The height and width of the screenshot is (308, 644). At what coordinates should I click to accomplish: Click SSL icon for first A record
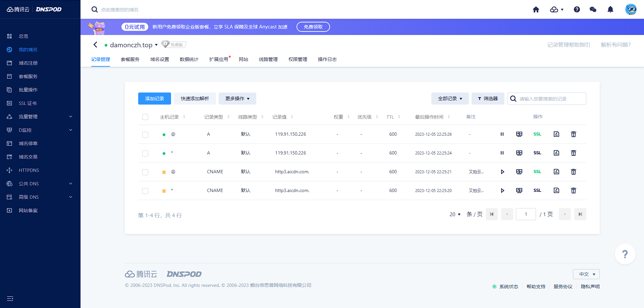[537, 134]
